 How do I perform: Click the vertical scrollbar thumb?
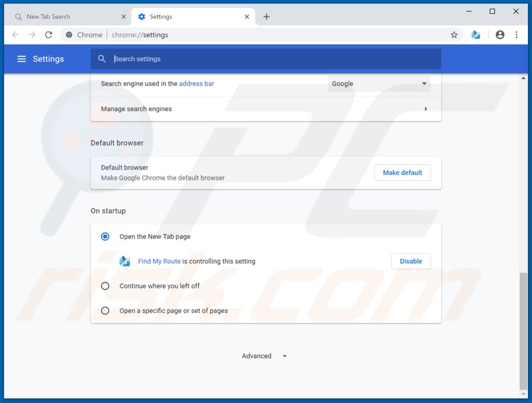click(x=523, y=331)
